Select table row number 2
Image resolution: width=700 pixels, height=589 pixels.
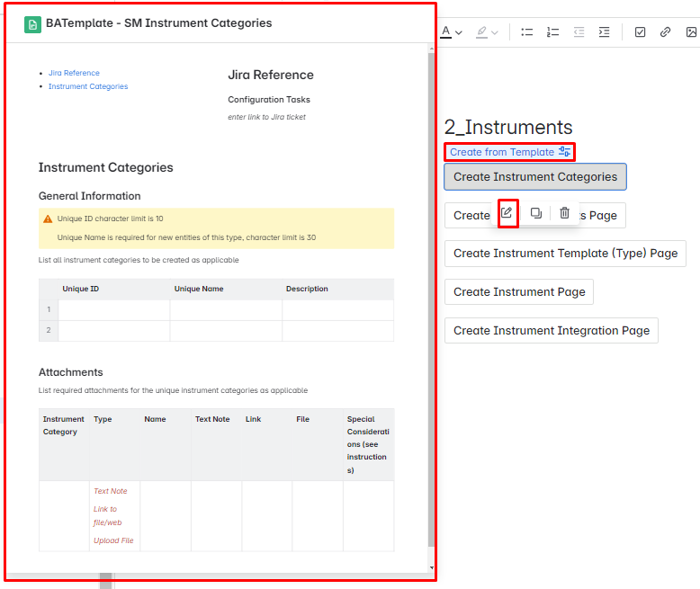(x=49, y=331)
